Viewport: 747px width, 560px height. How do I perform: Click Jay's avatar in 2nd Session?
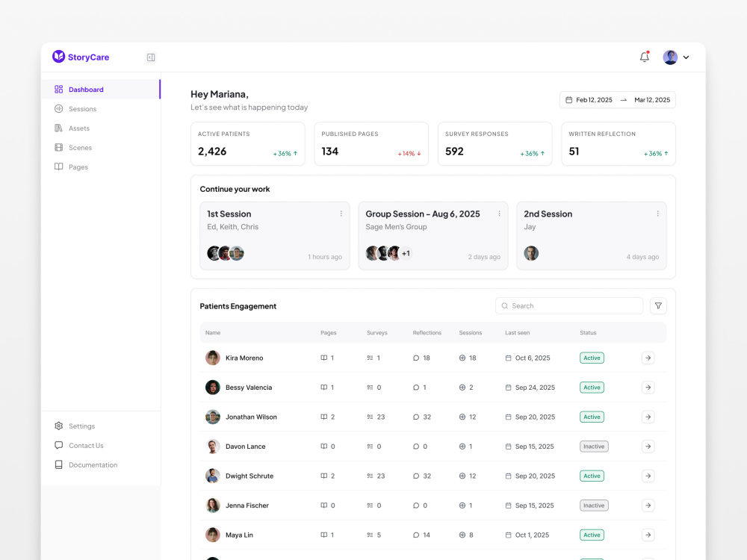click(531, 253)
